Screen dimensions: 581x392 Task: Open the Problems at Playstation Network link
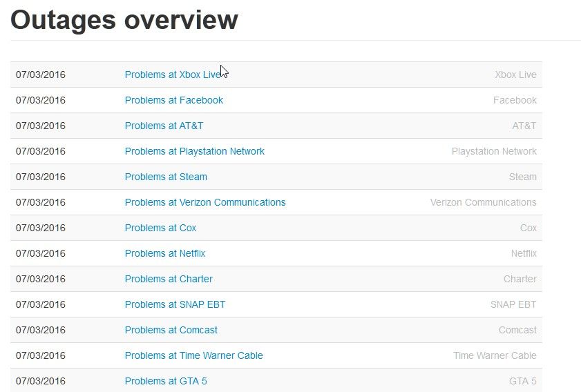click(x=195, y=151)
